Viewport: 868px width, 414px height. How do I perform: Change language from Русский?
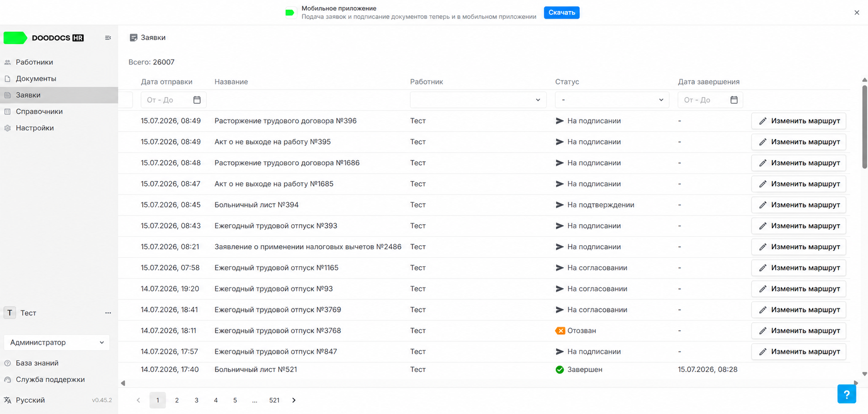(x=30, y=400)
